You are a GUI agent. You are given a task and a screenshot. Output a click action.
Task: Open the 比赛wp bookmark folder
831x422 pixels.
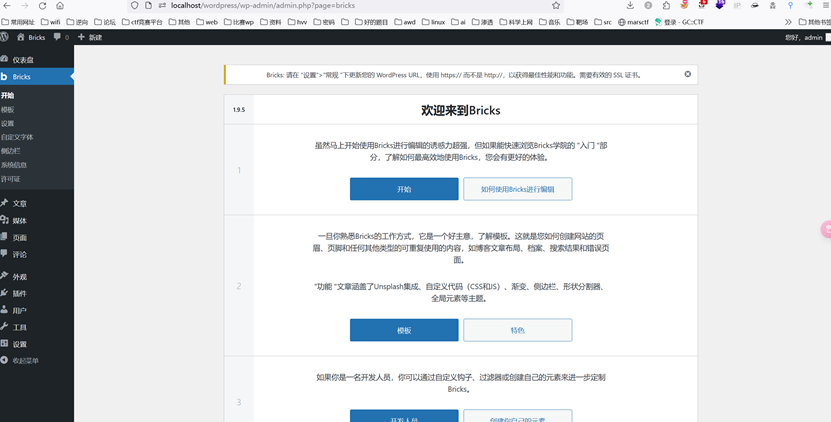[238, 22]
